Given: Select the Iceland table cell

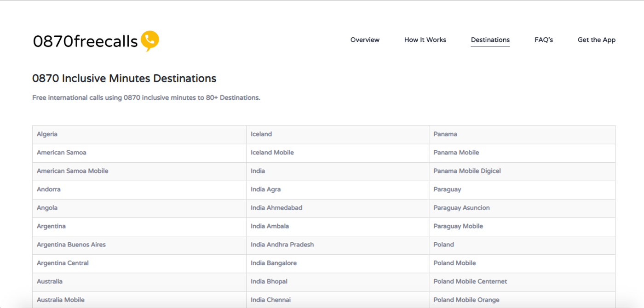Looking at the screenshot, I should coord(338,134).
